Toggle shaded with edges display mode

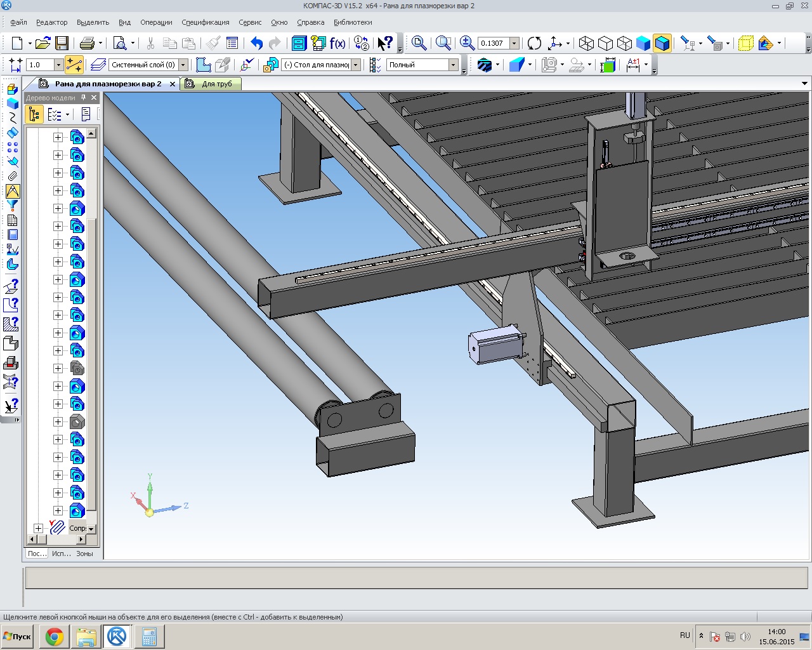662,43
